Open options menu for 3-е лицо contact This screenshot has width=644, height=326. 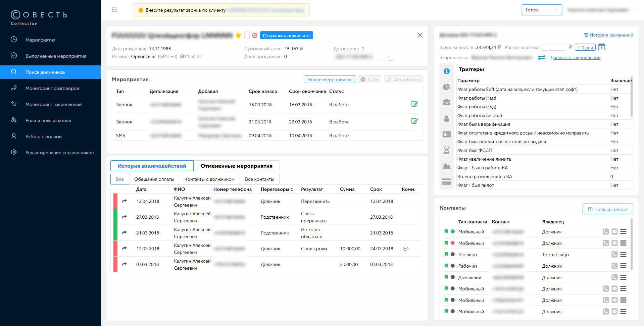623,255
